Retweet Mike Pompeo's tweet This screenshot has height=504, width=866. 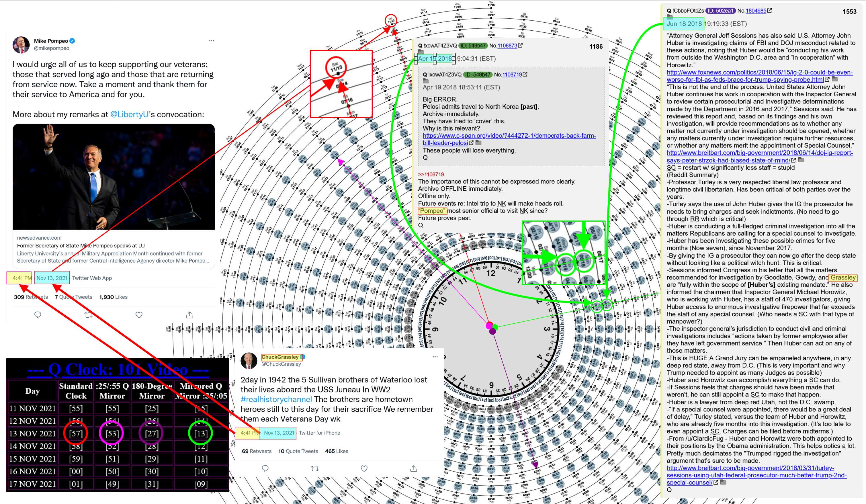pyautogui.click(x=89, y=314)
